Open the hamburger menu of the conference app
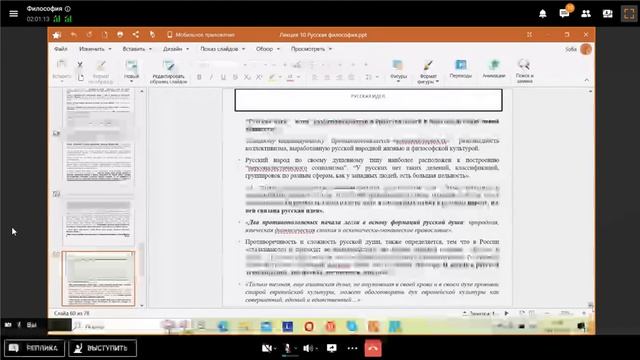 [x=13, y=13]
